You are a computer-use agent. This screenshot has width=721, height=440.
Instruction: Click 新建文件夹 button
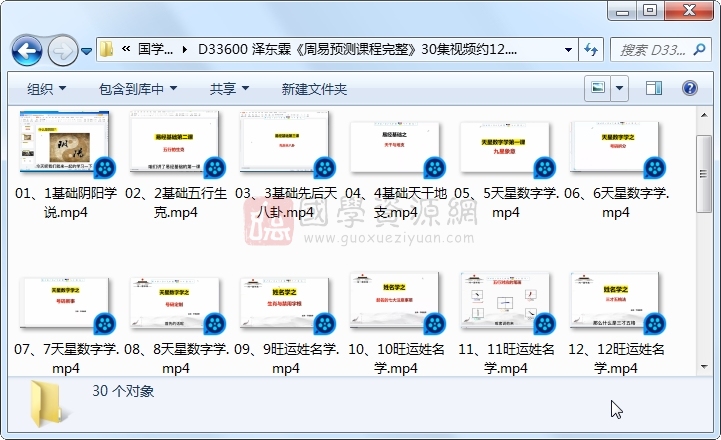pyautogui.click(x=314, y=89)
